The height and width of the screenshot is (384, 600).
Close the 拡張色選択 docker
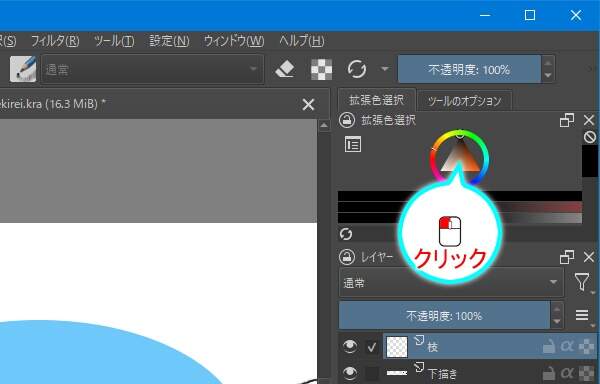(589, 120)
